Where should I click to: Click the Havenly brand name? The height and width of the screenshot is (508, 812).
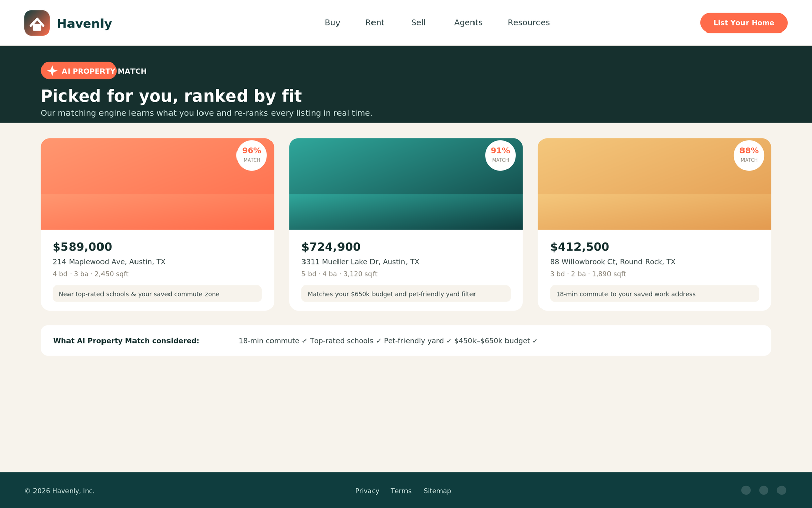[x=84, y=23]
